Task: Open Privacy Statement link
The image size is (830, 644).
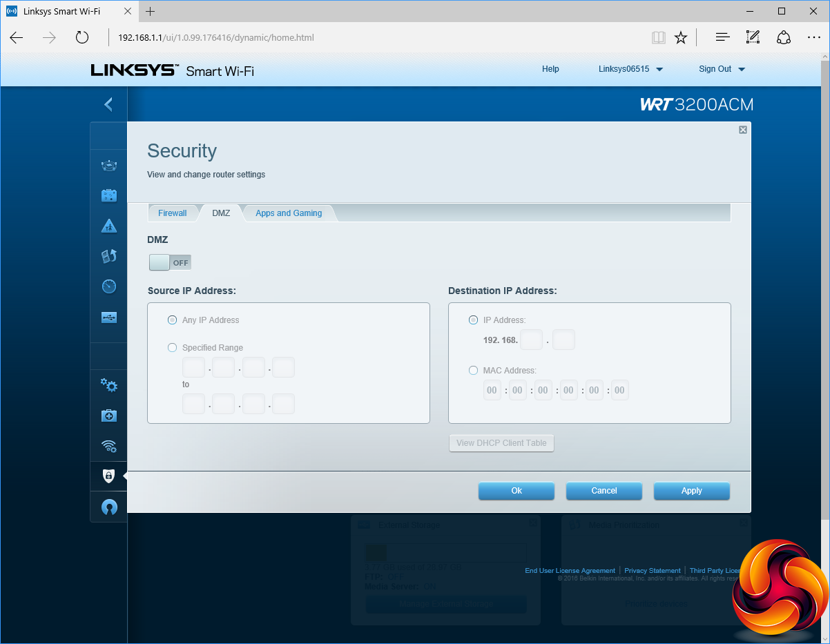Action: [x=653, y=571]
